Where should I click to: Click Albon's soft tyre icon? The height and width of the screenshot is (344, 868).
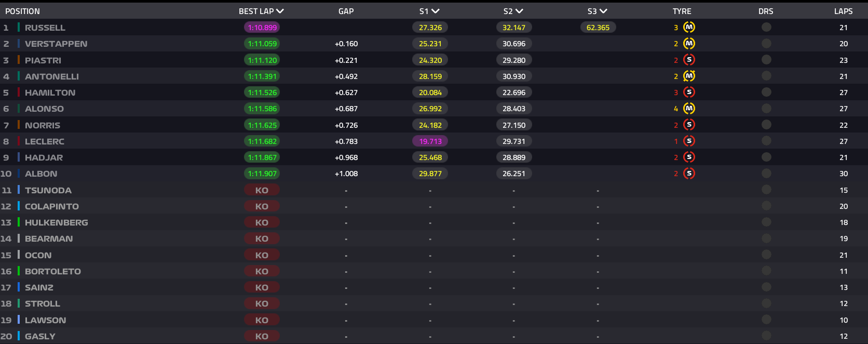tap(689, 174)
